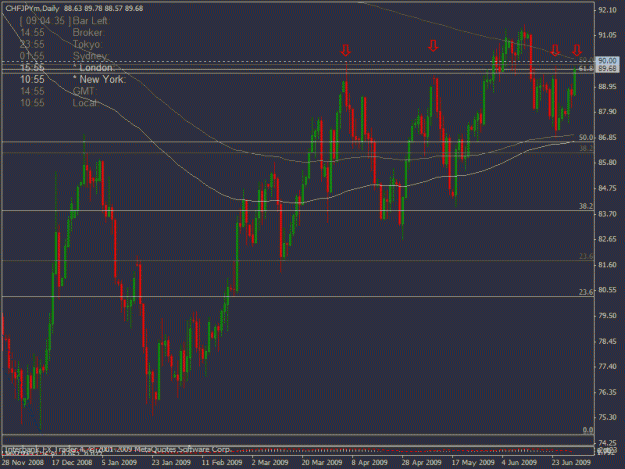Select the 15:55 London time value

click(32, 68)
